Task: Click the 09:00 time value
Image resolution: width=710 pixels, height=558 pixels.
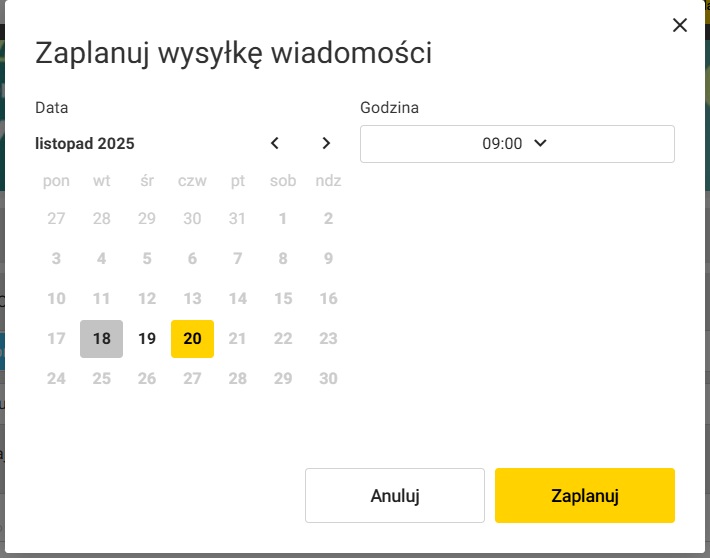Action: [503, 143]
